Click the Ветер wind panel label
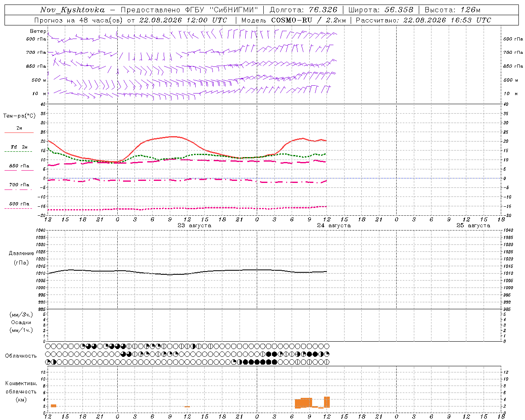This screenshot has height=420, width=525. point(38,31)
